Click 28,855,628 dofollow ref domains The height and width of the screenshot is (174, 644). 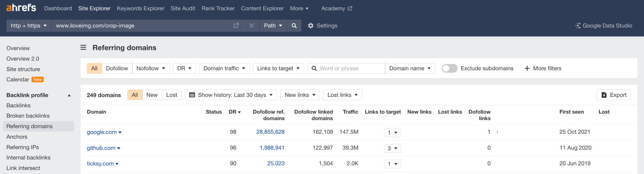(270, 132)
